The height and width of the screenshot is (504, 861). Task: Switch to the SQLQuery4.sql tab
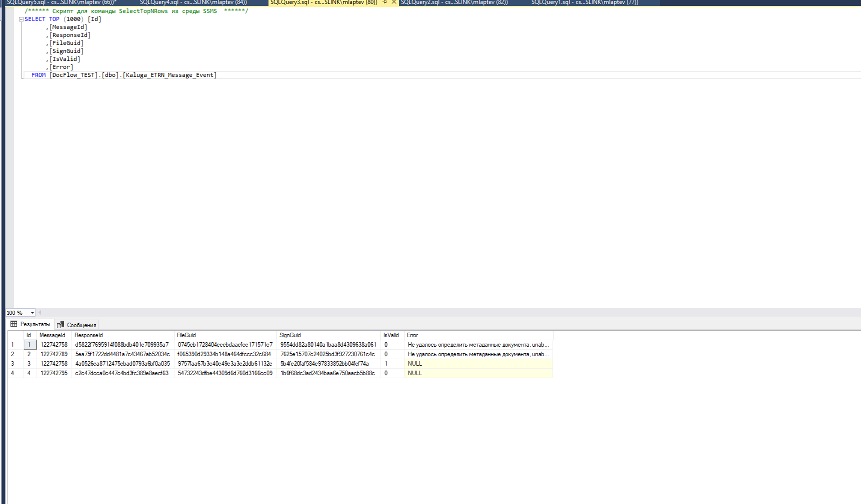193,2
